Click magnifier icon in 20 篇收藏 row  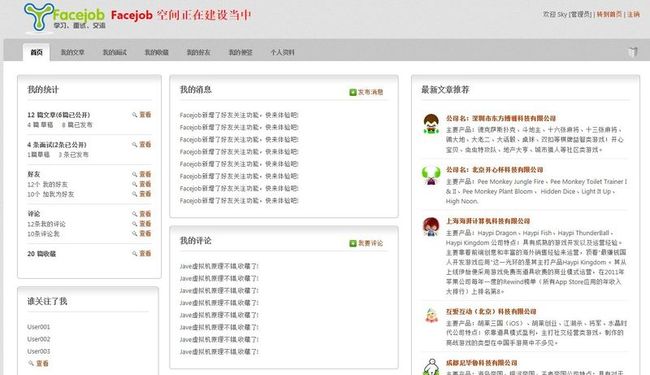[x=135, y=254]
